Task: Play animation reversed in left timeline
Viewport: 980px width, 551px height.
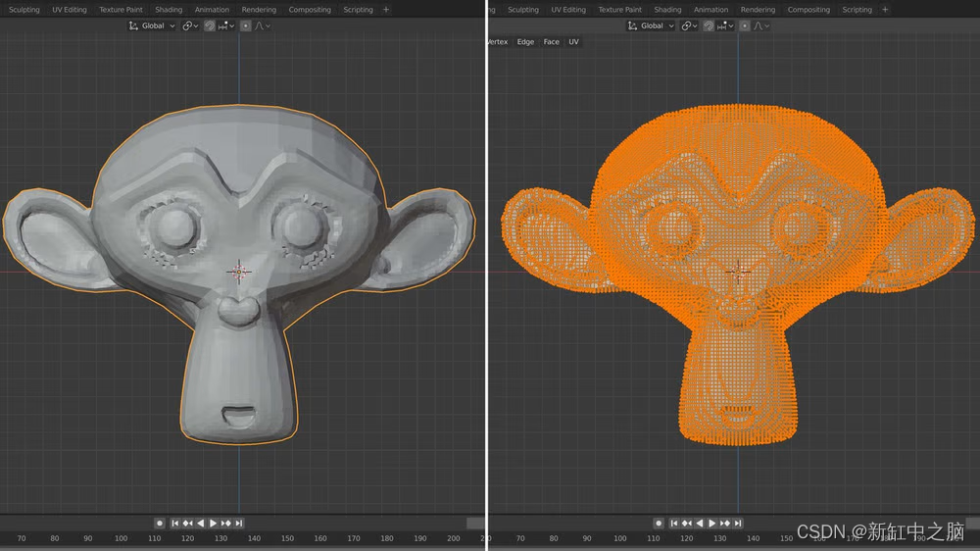Action: pyautogui.click(x=201, y=523)
